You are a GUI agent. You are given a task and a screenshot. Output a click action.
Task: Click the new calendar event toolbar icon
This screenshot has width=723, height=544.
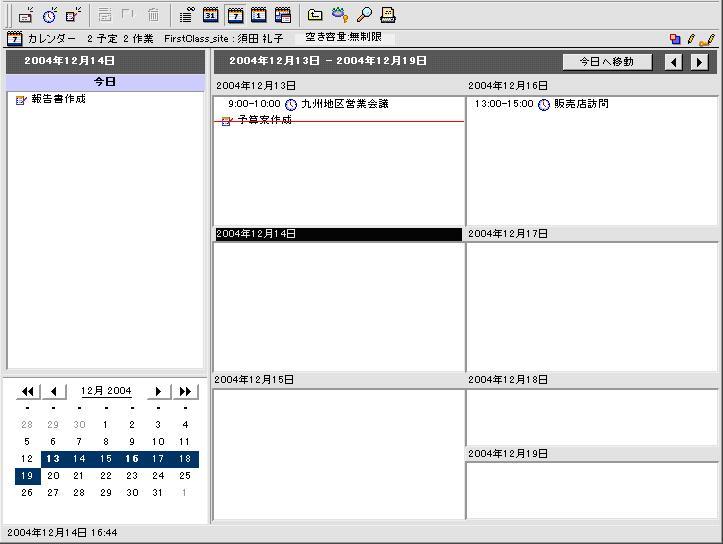27,15
